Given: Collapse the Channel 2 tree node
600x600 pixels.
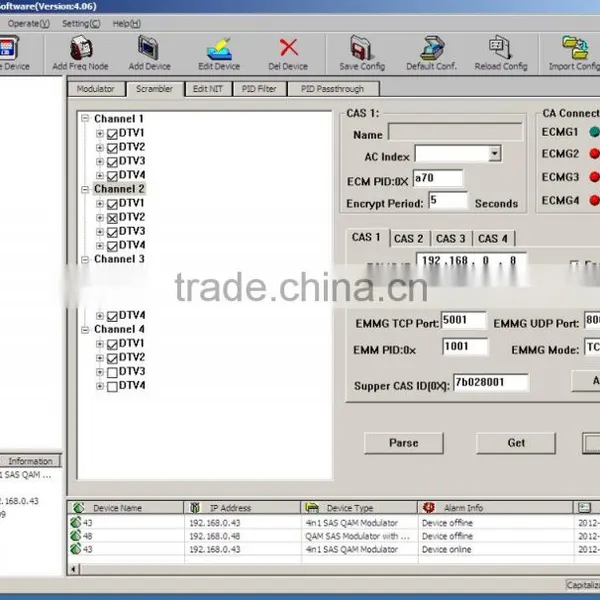Looking at the screenshot, I should 85,189.
